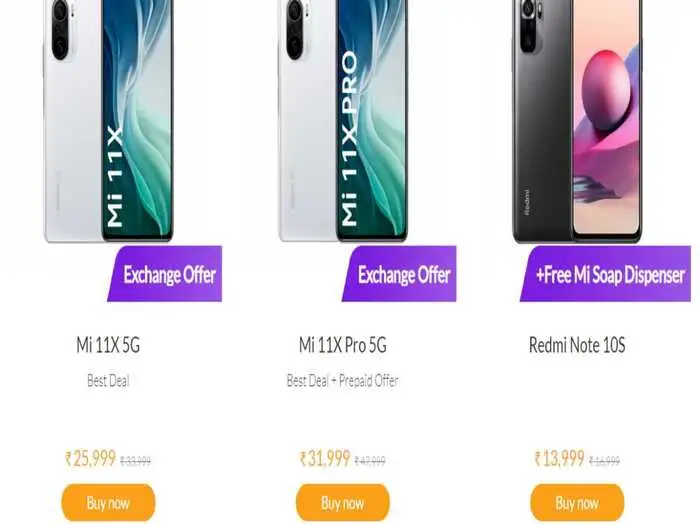Click the Exchange Offer badge on Mi 11X Pro

[x=399, y=274]
